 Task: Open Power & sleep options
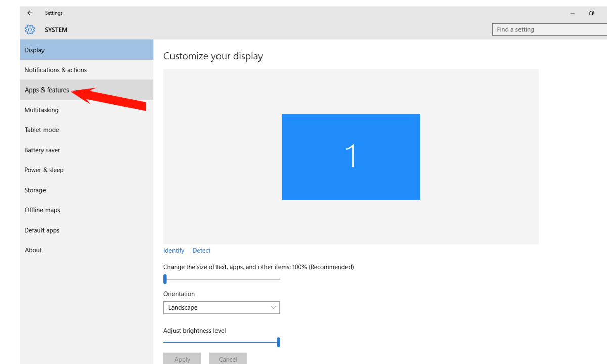(x=44, y=170)
